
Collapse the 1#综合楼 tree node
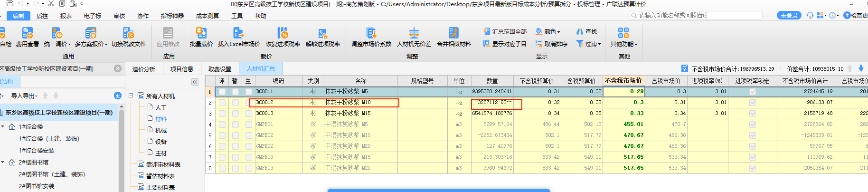tap(3, 126)
